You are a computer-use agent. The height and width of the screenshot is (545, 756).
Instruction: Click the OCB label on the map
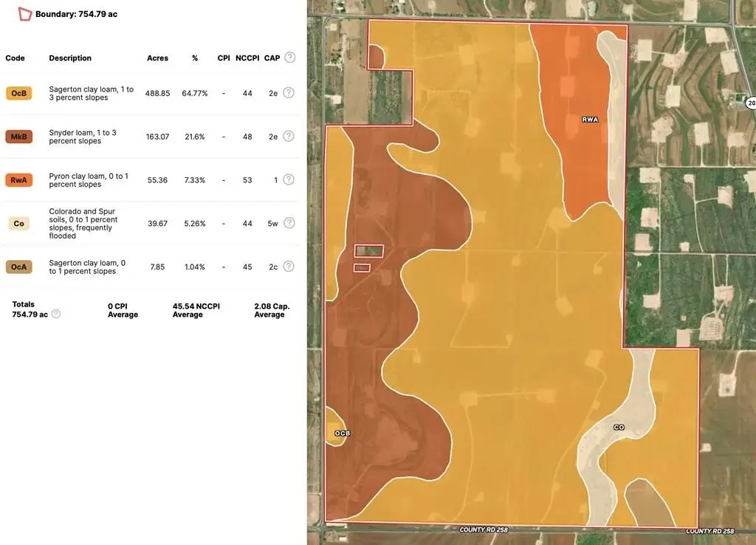pos(342,433)
